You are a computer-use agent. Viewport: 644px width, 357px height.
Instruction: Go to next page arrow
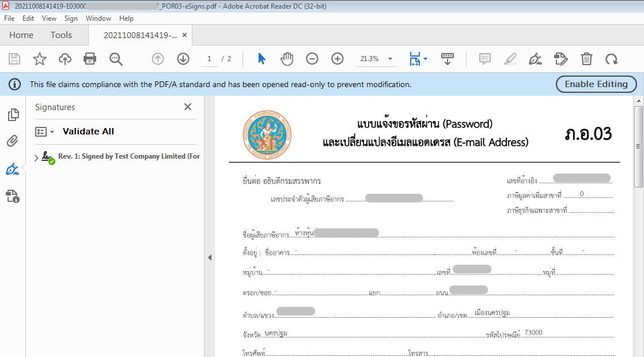pos(183,59)
